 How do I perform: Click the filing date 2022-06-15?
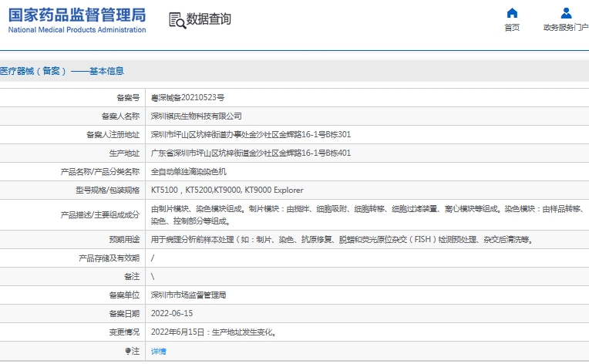[x=172, y=313]
